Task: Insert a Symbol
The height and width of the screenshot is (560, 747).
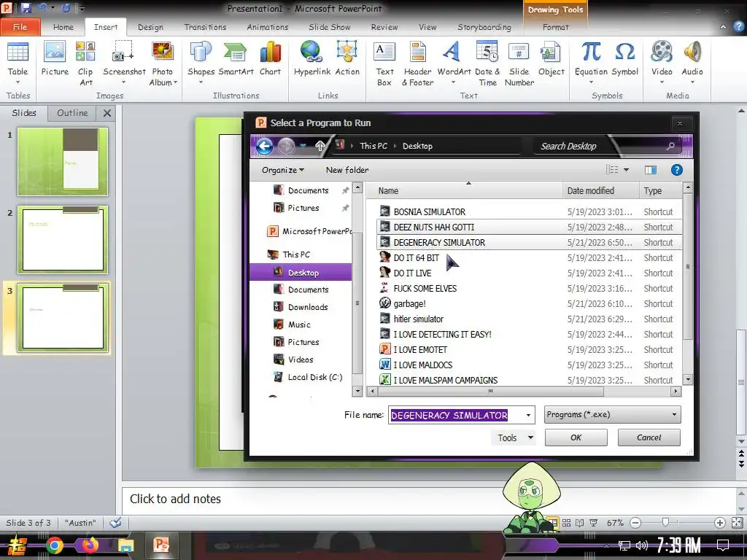Action: tap(624, 59)
